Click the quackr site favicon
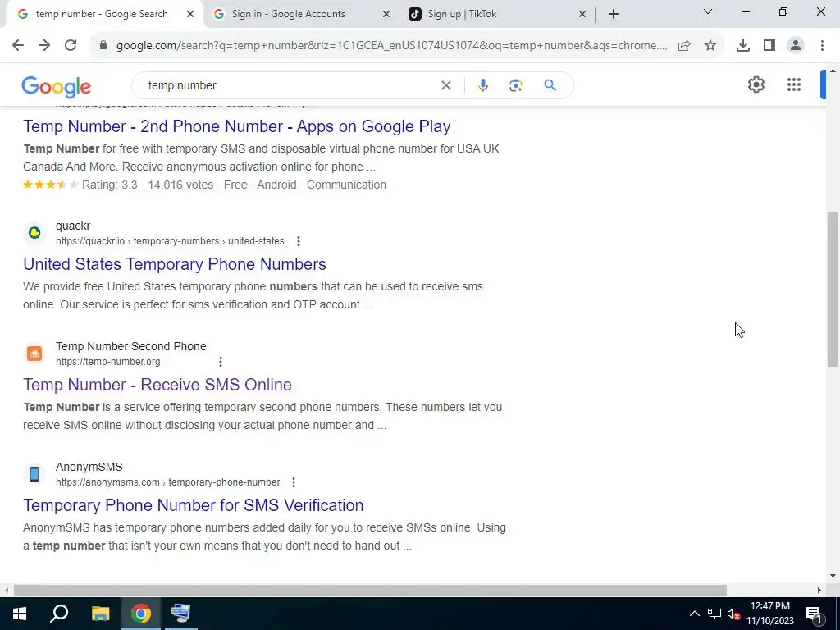Screen dimensions: 840x630 click(34, 232)
